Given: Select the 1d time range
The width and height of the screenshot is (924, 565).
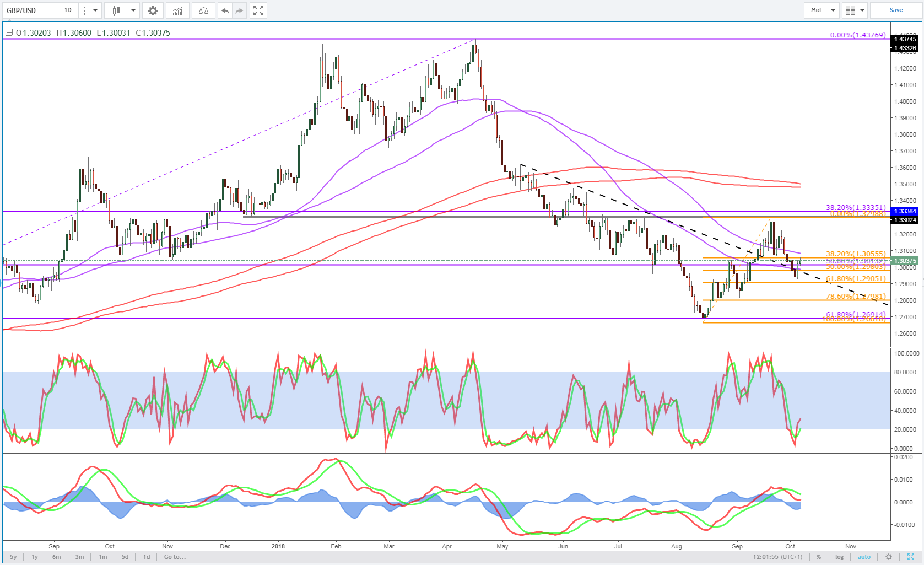Looking at the screenshot, I should point(147,557).
